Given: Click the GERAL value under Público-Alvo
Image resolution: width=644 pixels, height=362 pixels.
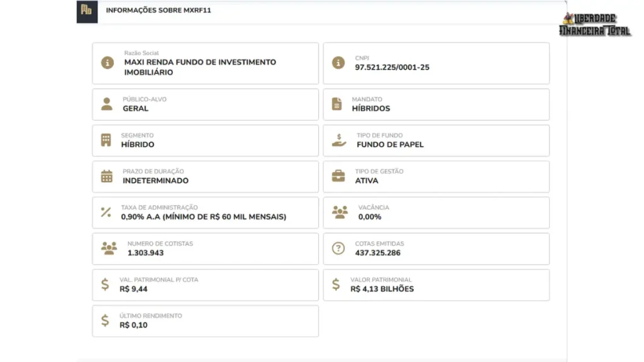Looking at the screenshot, I should (136, 109).
